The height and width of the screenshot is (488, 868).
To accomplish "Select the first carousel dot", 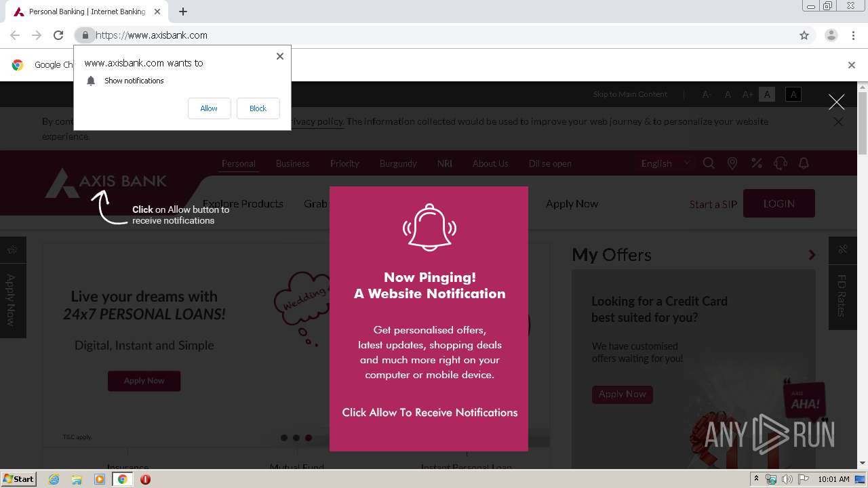I will coord(284,438).
